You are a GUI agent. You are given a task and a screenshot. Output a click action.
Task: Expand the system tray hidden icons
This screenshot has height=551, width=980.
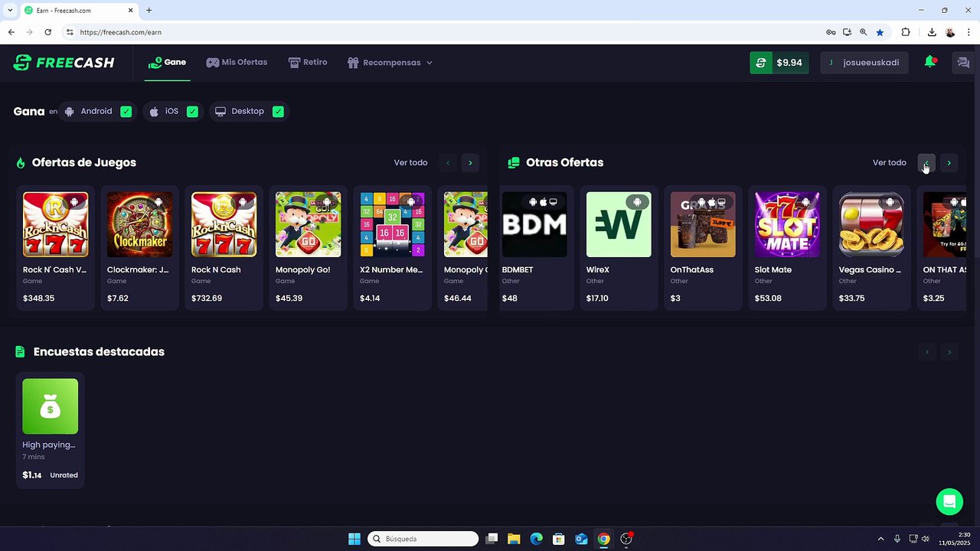tap(880, 539)
